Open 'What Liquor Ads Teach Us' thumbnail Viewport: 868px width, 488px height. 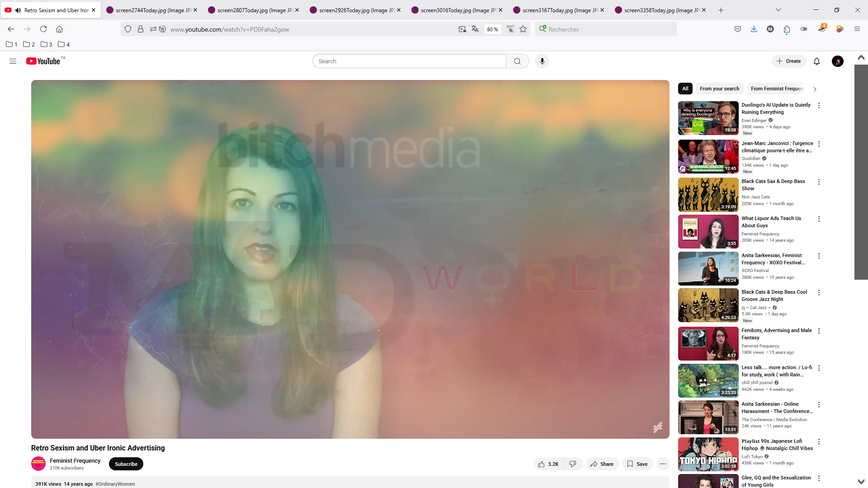pos(708,232)
